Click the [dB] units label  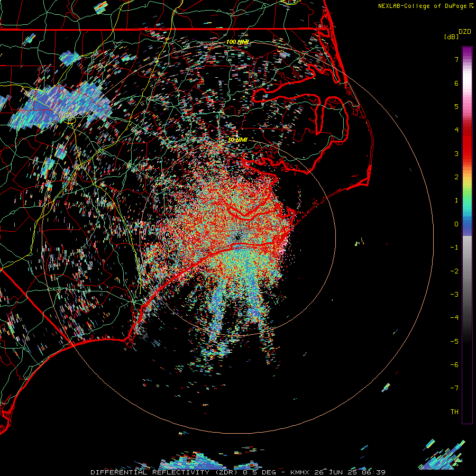452,36
